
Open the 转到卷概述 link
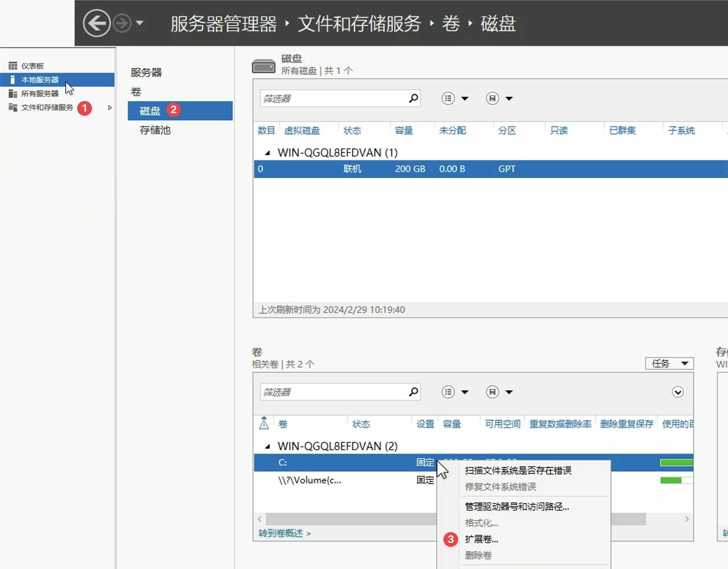(x=285, y=533)
